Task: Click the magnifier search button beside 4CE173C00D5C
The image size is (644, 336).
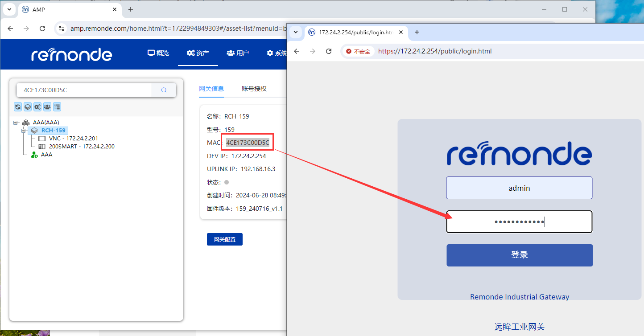Action: (x=164, y=90)
